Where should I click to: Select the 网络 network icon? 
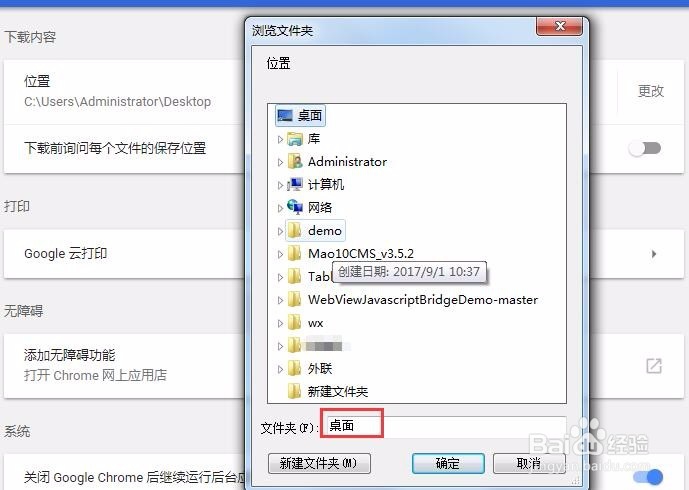(295, 207)
